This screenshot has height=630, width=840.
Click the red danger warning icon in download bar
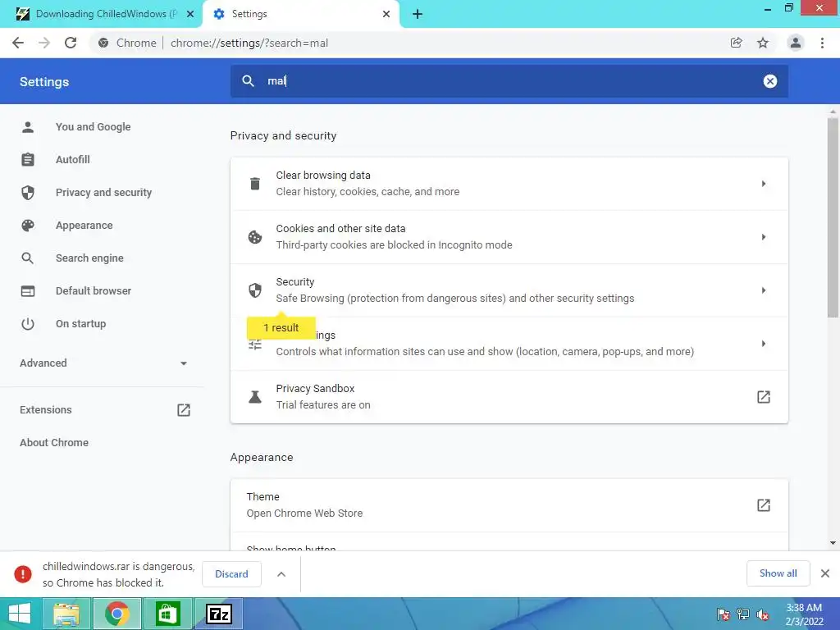pyautogui.click(x=22, y=573)
